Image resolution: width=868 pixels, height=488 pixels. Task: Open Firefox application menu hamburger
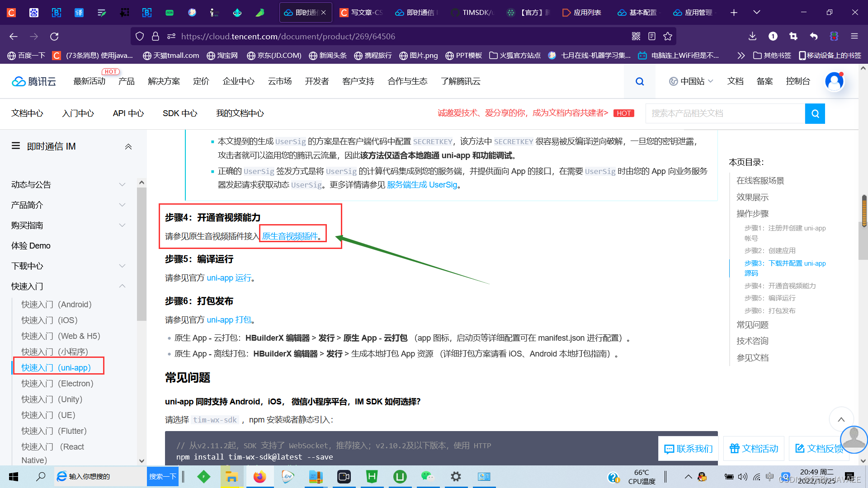pos(854,36)
